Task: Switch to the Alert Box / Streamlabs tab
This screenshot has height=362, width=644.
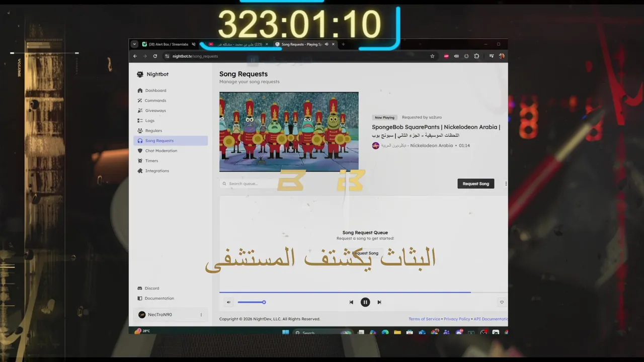Action: point(169,44)
